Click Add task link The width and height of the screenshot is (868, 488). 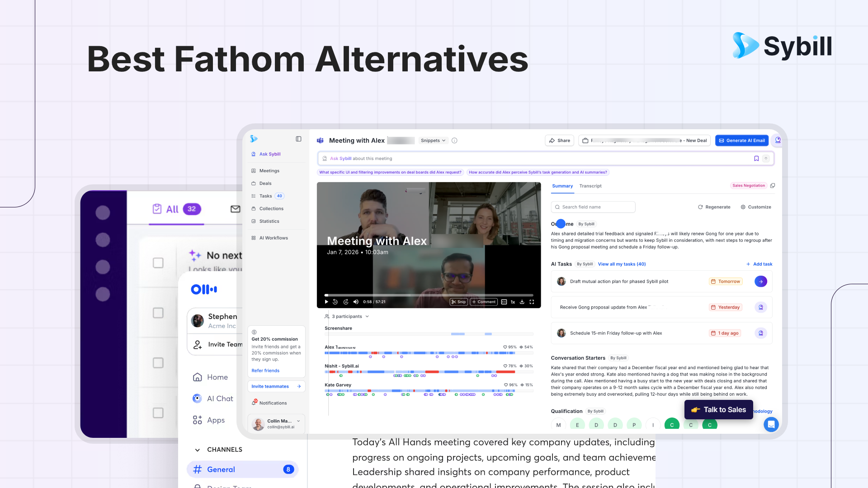(759, 264)
